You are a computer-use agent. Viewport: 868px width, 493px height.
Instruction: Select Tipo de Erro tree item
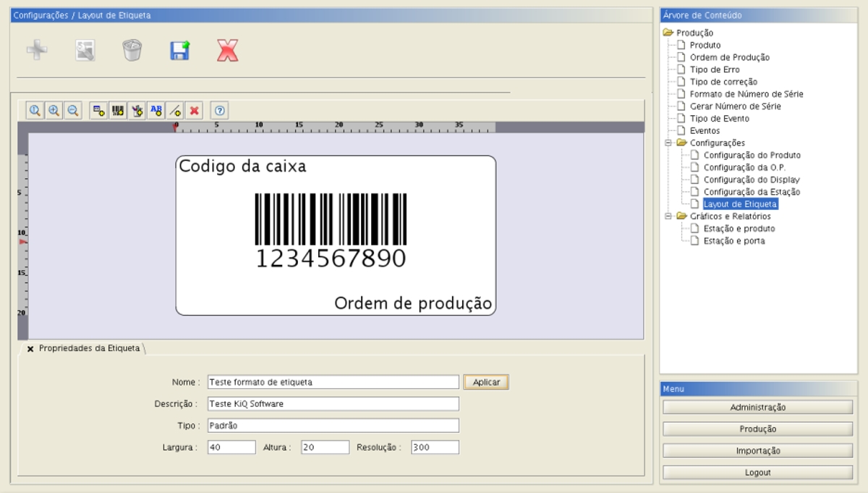[x=715, y=69]
